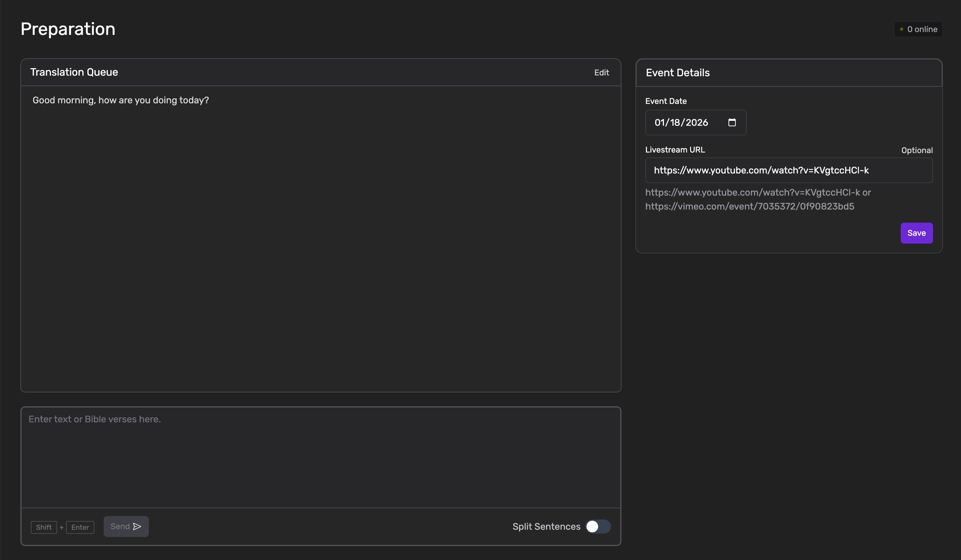Click the green online status dot
The image size is (961, 560).
pyautogui.click(x=902, y=29)
